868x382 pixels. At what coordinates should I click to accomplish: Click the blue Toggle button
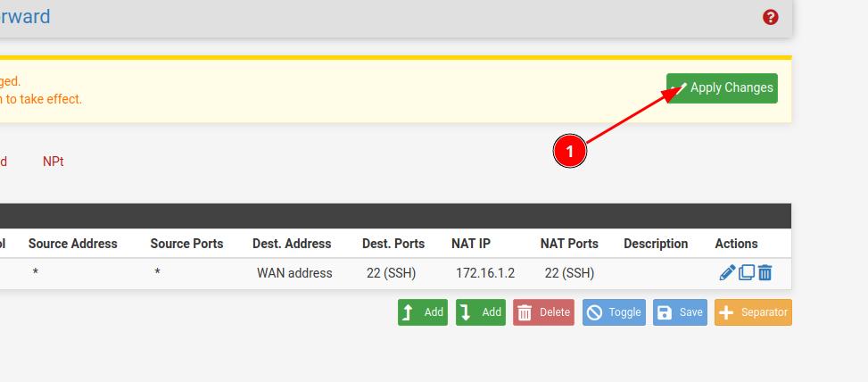614,312
